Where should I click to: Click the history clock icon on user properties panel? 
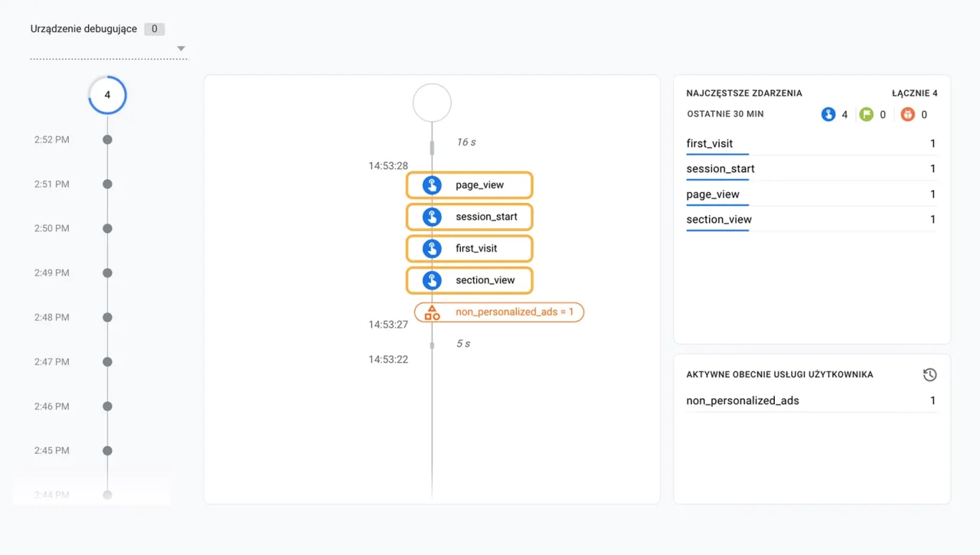coord(929,374)
